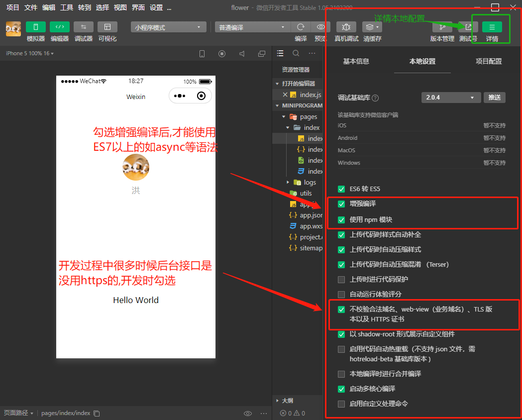Open real device debugging (真机调试) bug icon
Viewport: 522px width, 420px height.
coord(346,27)
